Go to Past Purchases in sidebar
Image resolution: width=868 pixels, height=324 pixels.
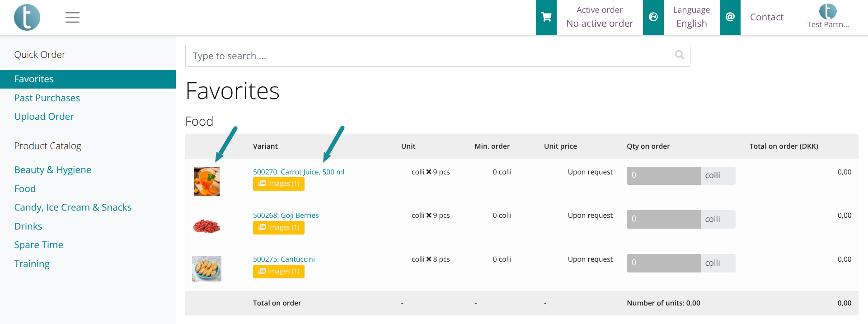47,98
